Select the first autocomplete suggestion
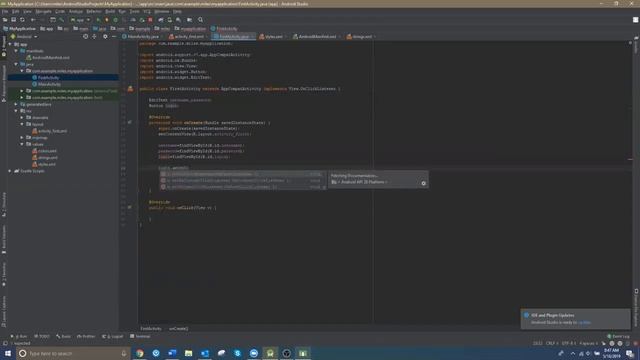This screenshot has width=640, height=360. click(243, 174)
